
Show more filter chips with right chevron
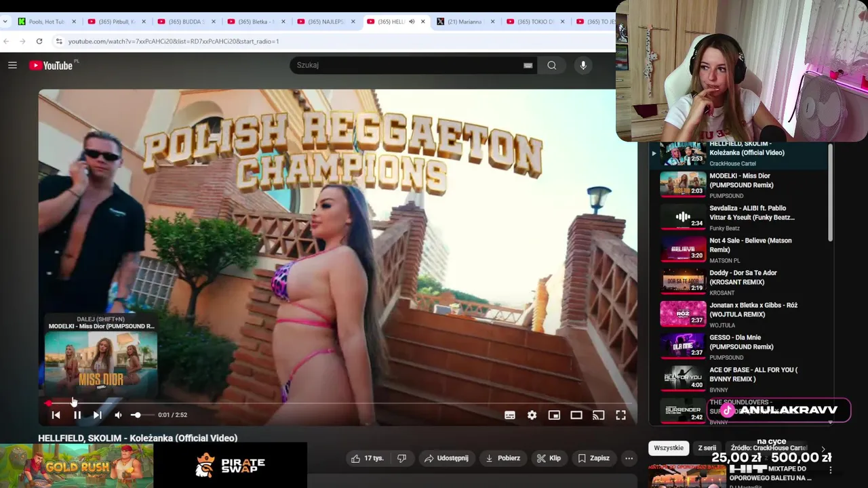point(823,449)
